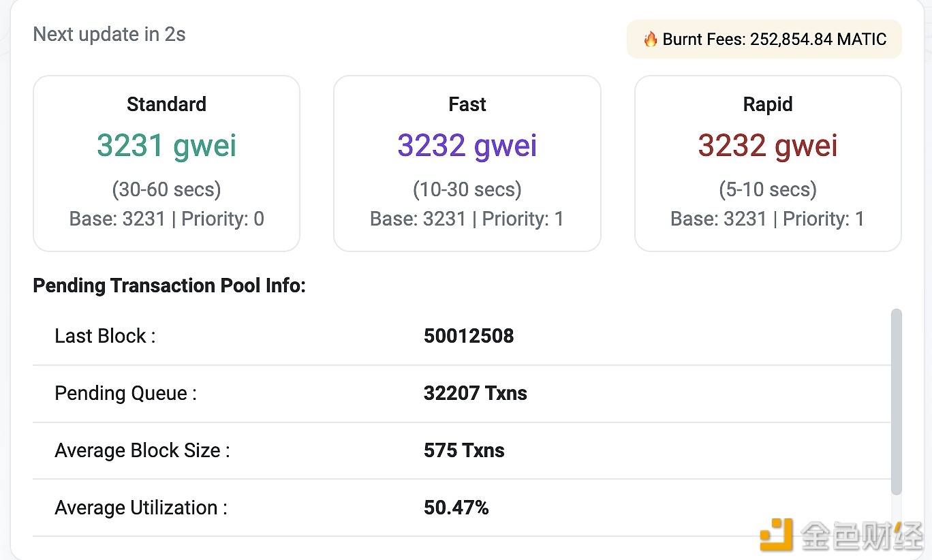The image size is (932, 560).
Task: Click Base: 3231 | Priority: 0 text
Action: 166,219
